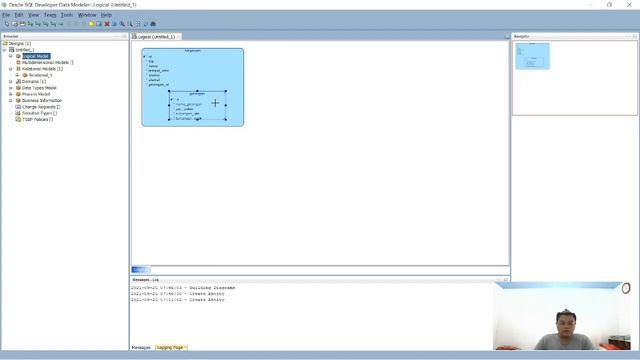
Task: Choose the New Entity toolbar tool
Action: point(15,24)
